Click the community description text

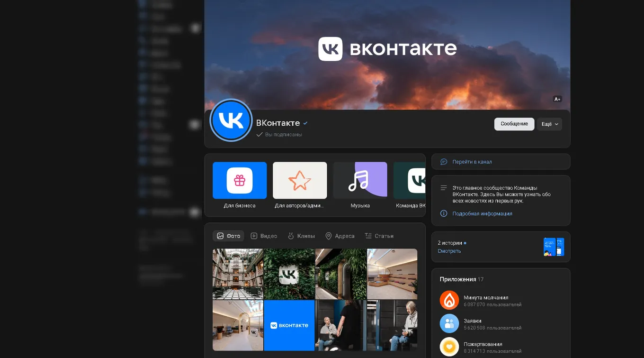click(x=501, y=194)
